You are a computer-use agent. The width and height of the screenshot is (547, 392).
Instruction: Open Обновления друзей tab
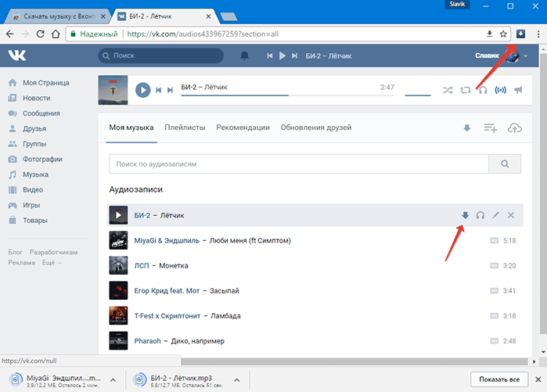[316, 128]
